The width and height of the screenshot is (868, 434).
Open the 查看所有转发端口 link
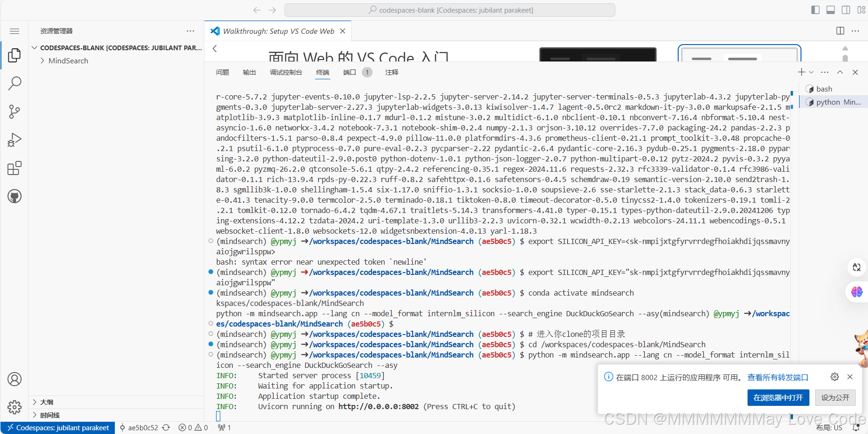[x=778, y=377]
